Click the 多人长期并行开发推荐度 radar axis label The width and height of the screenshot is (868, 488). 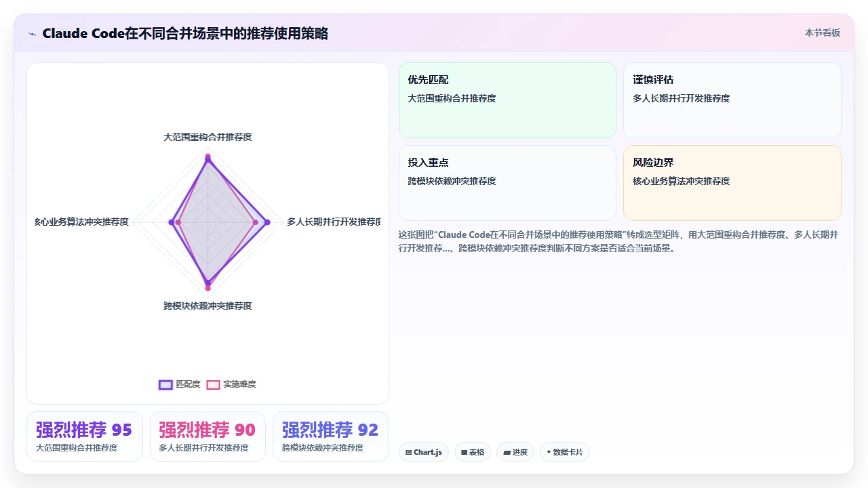333,222
